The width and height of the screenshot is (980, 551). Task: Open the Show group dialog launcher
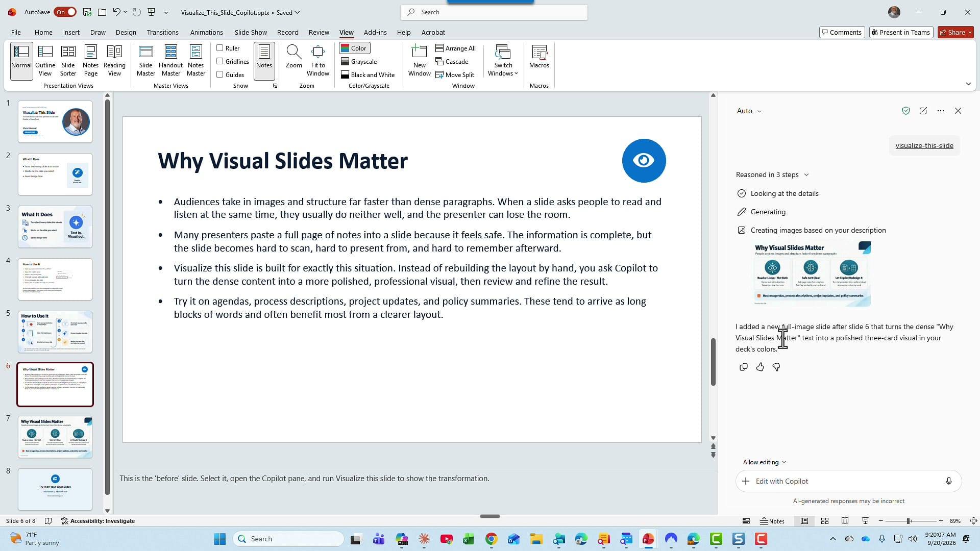pyautogui.click(x=275, y=86)
